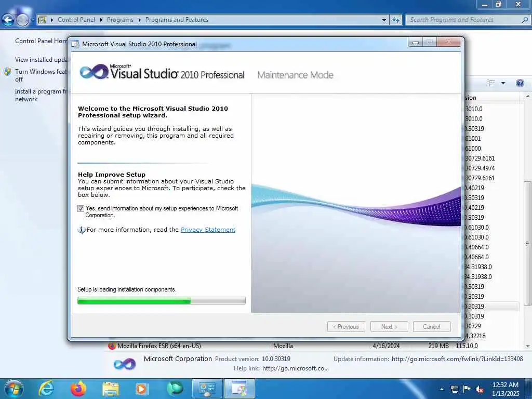Open Install a program from network link
The width and height of the screenshot is (532, 399).
41,96
